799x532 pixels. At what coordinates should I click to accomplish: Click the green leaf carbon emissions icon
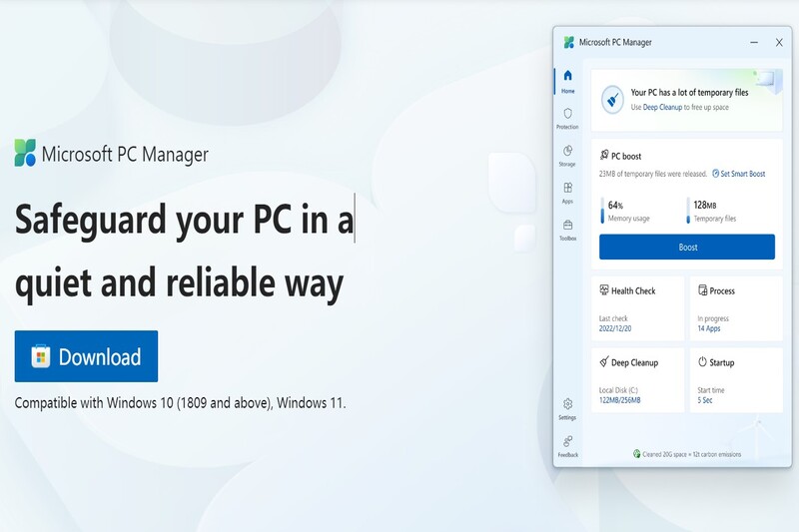click(636, 453)
